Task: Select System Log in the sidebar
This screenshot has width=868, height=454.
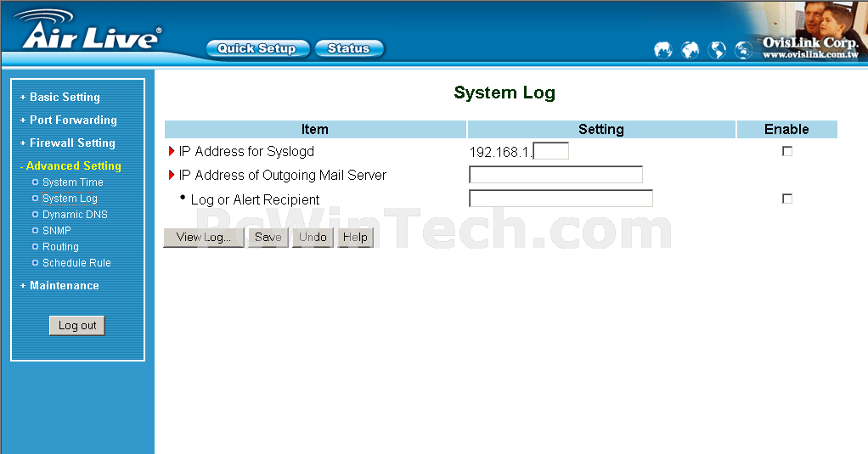Action: coord(70,198)
